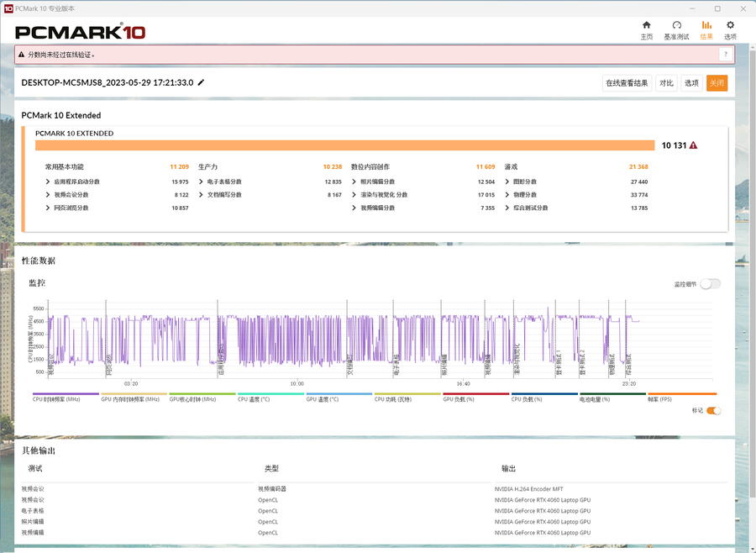Expand the 照片编辑分数 row
756x553 pixels.
pyautogui.click(x=354, y=182)
